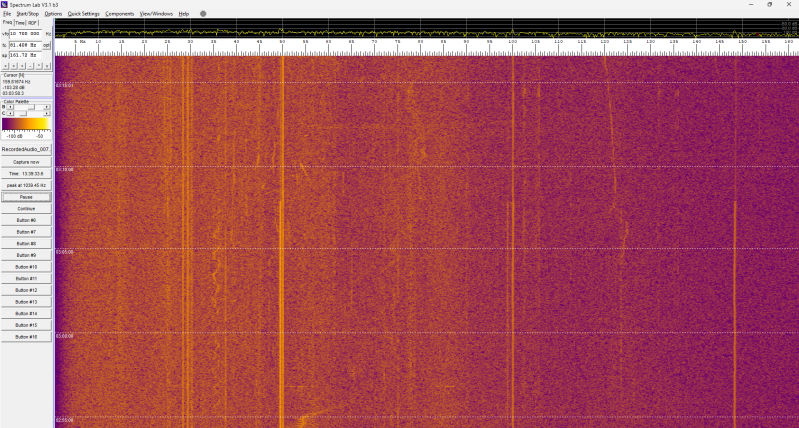Click the bright 50 Hz line in waterfall
The height and width of the screenshot is (428, 799).
click(x=282, y=242)
